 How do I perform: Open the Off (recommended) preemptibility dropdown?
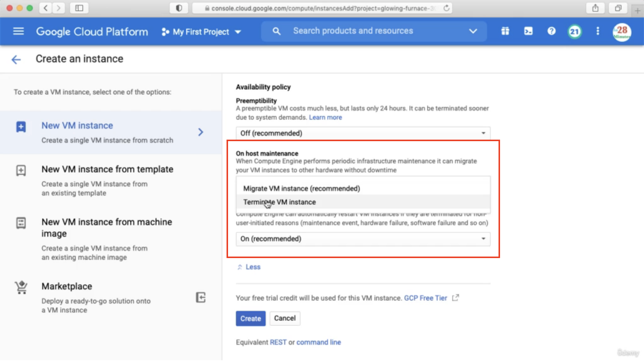tap(363, 133)
